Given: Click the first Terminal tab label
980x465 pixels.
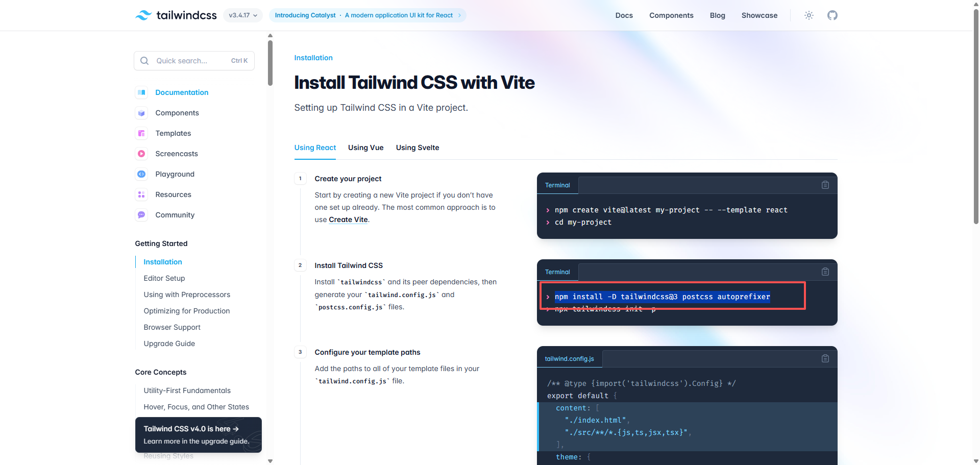Looking at the screenshot, I should tap(557, 185).
